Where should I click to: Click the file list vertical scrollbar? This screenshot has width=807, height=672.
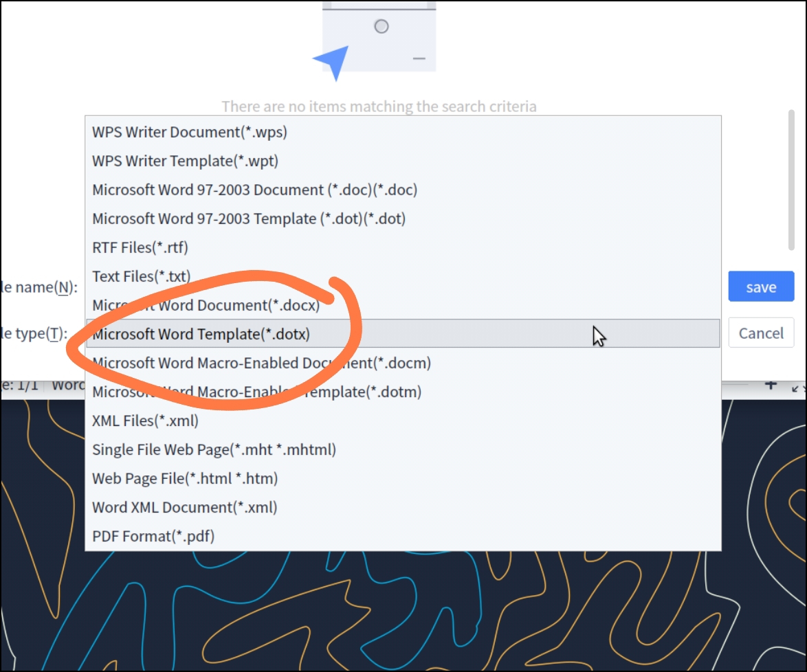coord(791,179)
